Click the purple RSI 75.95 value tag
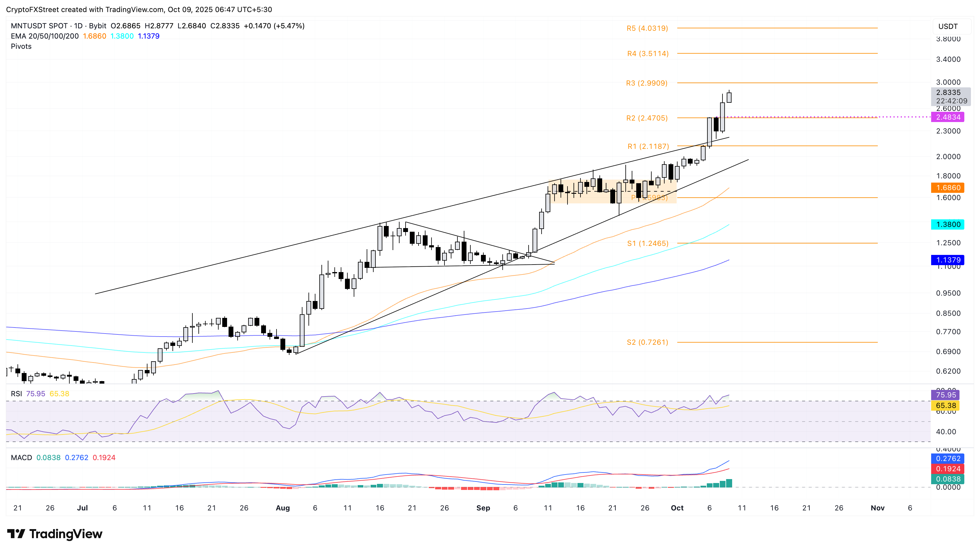The height and width of the screenshot is (552, 980). (945, 395)
